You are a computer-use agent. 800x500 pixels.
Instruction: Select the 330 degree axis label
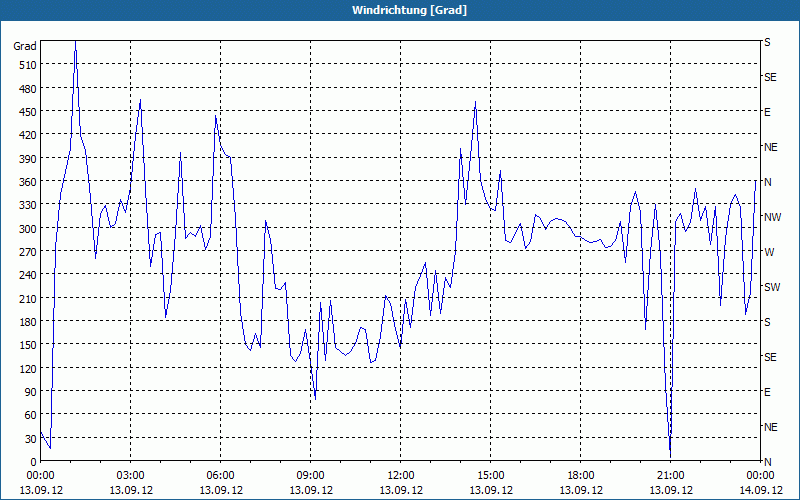pos(28,205)
